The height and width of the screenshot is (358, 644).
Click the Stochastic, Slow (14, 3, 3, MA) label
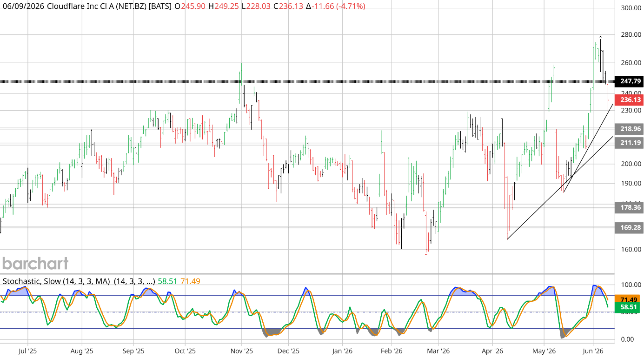click(57, 281)
